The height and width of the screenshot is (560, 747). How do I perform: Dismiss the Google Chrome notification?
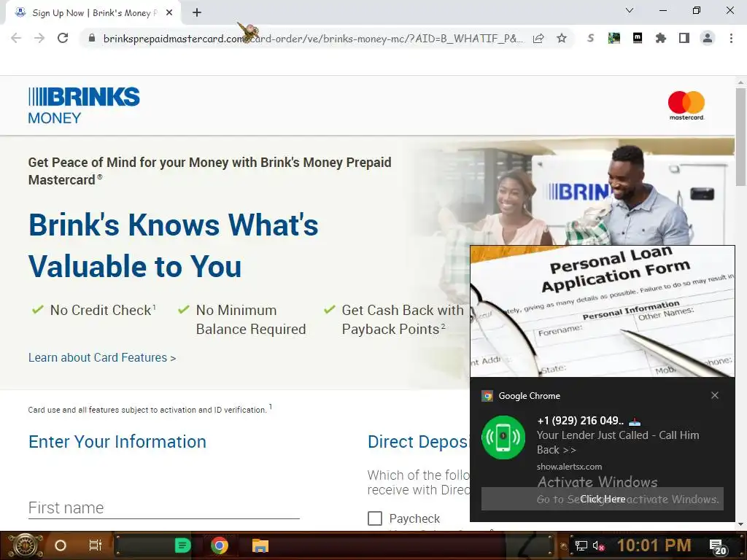pos(715,395)
